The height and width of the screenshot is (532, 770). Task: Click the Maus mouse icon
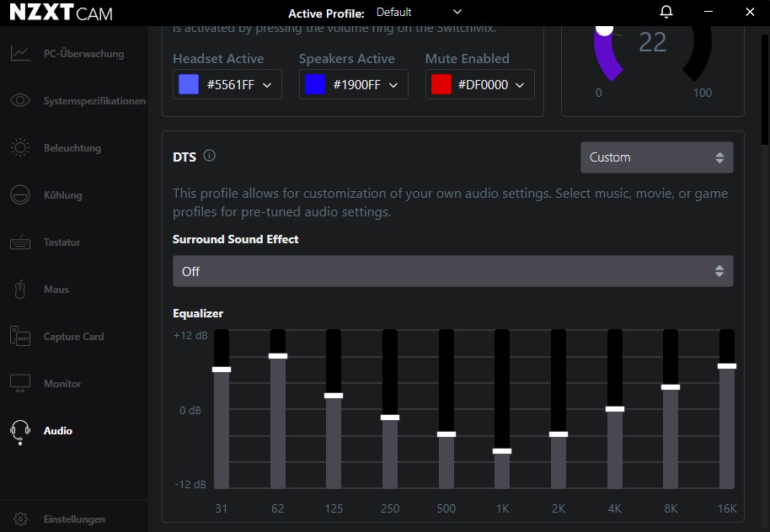tap(20, 290)
